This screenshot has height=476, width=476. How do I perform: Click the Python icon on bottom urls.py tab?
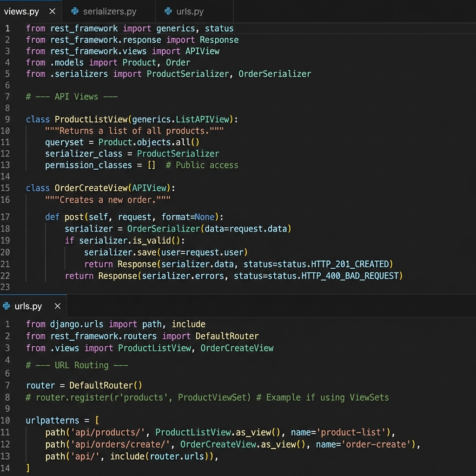[7, 306]
